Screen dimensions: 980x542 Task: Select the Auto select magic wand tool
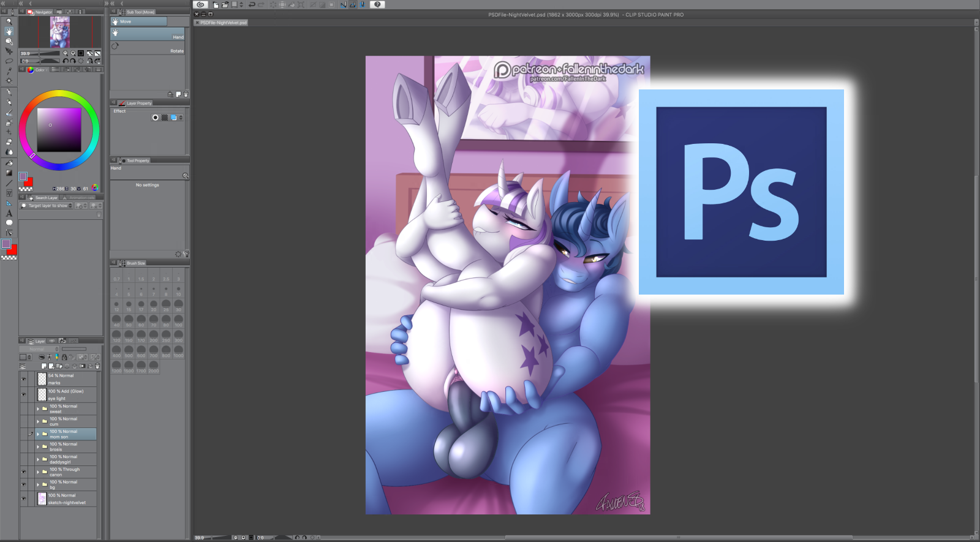[9, 80]
